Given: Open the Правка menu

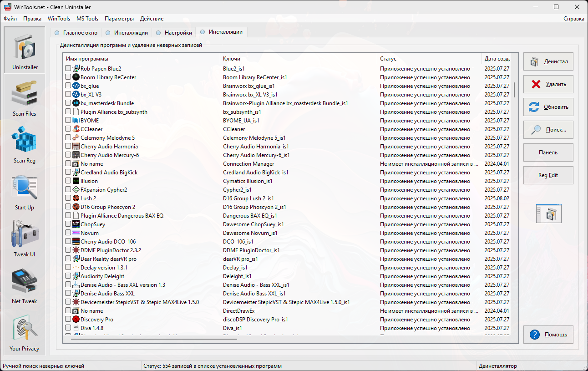Looking at the screenshot, I should point(32,19).
